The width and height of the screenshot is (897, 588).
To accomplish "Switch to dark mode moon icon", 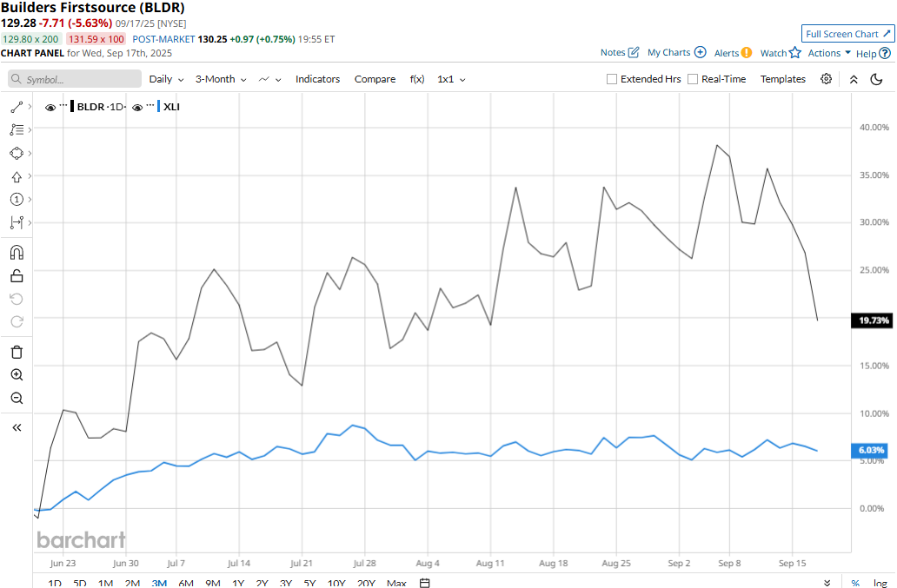I will click(876, 79).
